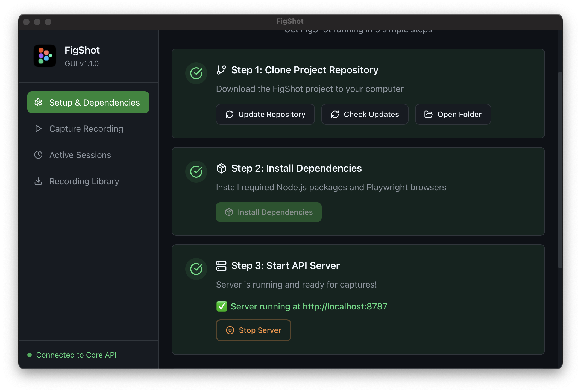Screen dimensions: 581x392
Task: Click Step 2's green completion checkmark
Action: [196, 172]
